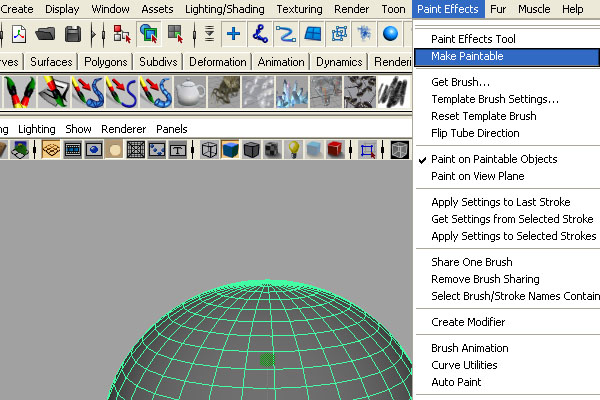Select by hierarchy mode icon
600x400 pixels.
tap(122, 34)
